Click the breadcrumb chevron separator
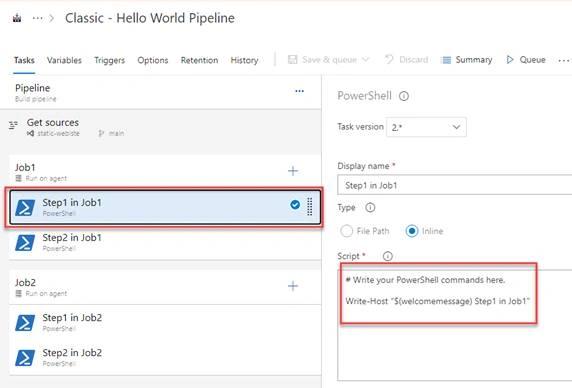The width and height of the screenshot is (572, 388). [x=52, y=18]
